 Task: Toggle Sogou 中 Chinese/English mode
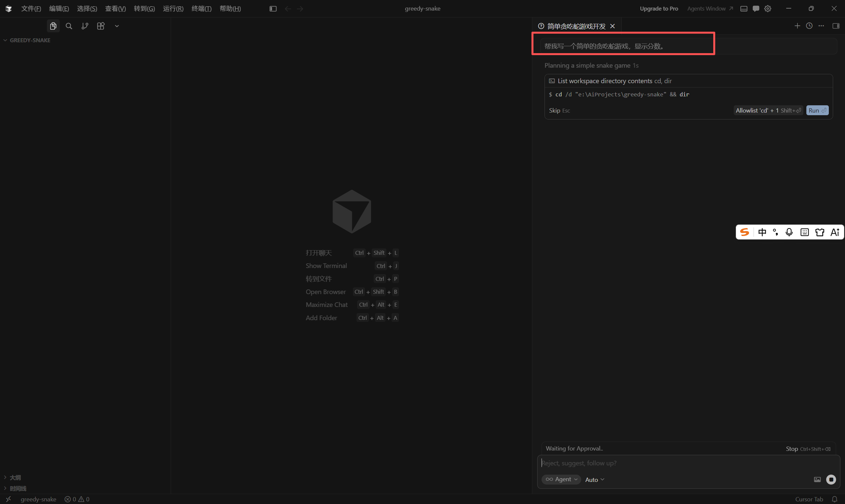[x=762, y=232]
